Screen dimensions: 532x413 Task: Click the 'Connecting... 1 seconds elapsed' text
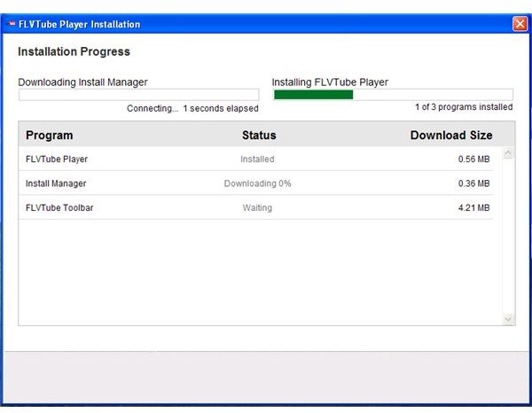[x=192, y=108]
